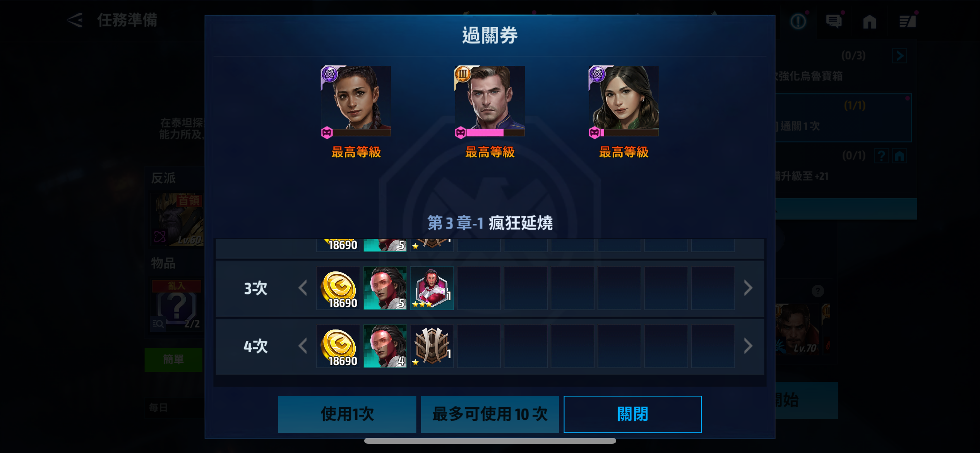Click the red-masked biometric icon in 3次 row

click(x=385, y=288)
